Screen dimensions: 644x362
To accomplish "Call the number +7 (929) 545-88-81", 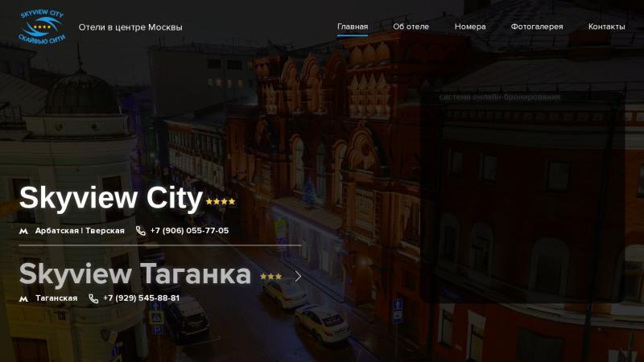I will [x=142, y=298].
